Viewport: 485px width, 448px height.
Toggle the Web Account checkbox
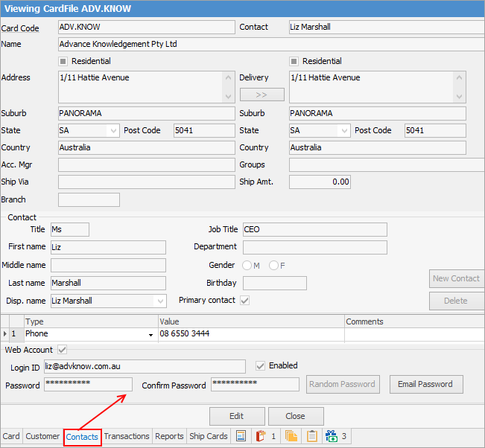pos(63,350)
